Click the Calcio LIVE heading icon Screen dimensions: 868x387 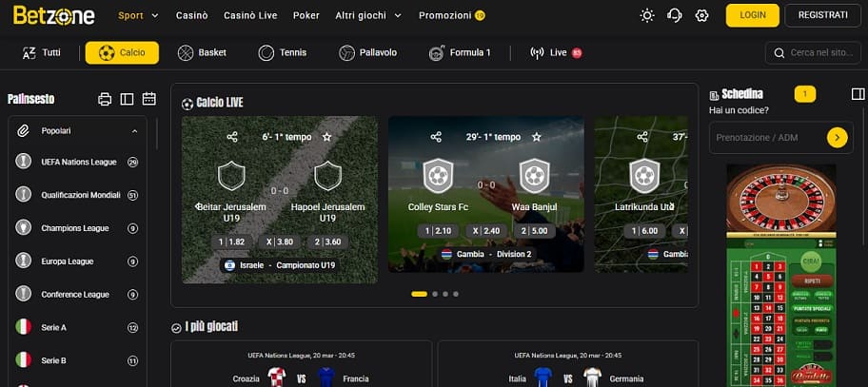(187, 104)
